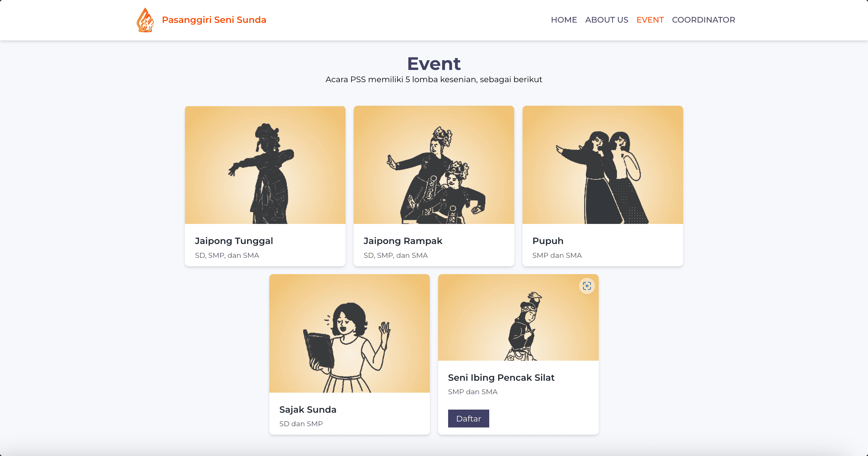Go to the ABOUT US page
Screen dimensions: 868x456
607,20
